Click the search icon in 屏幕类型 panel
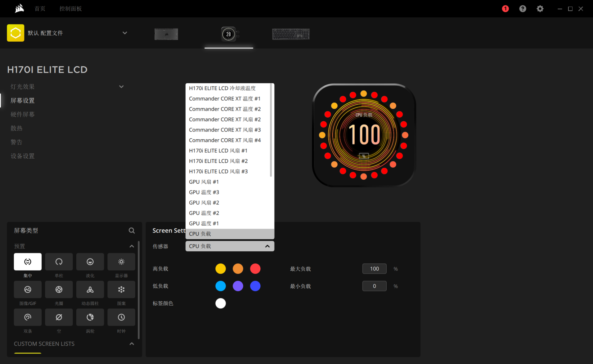This screenshot has height=364, width=593. pos(132,230)
